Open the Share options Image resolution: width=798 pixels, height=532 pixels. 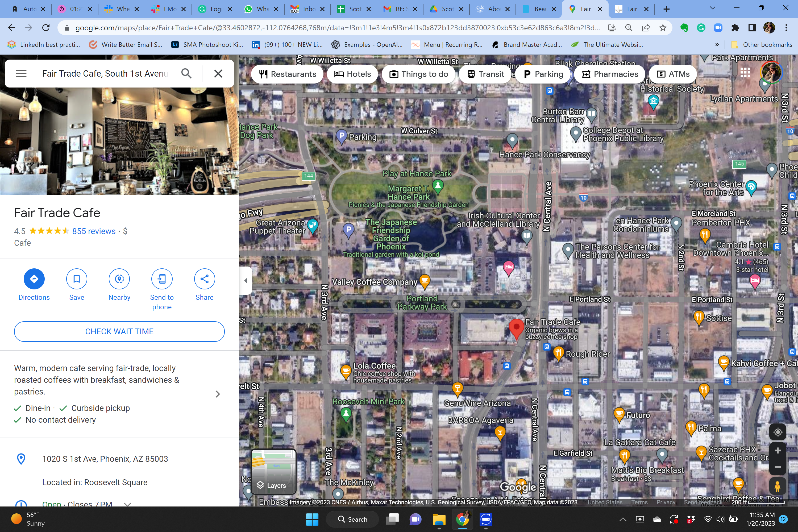click(x=204, y=279)
